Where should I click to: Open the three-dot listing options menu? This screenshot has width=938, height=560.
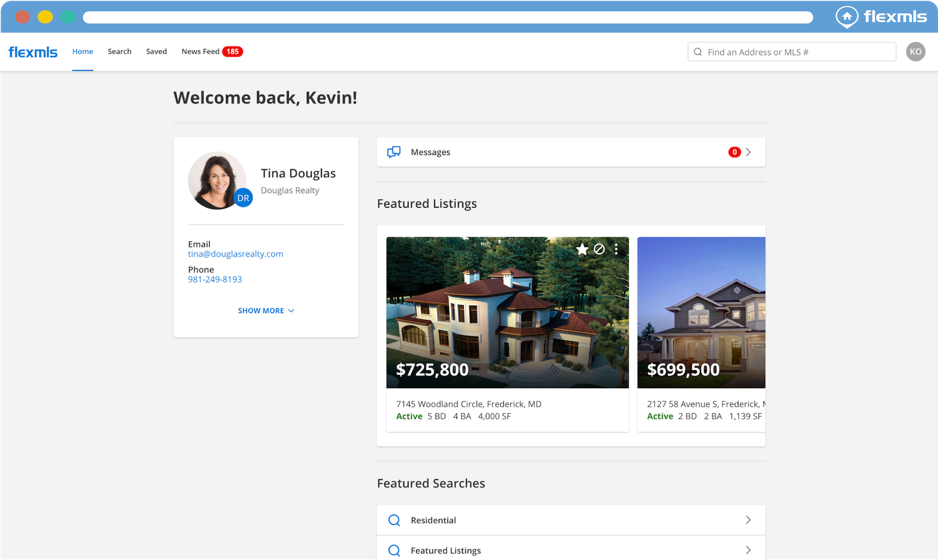[x=616, y=249]
